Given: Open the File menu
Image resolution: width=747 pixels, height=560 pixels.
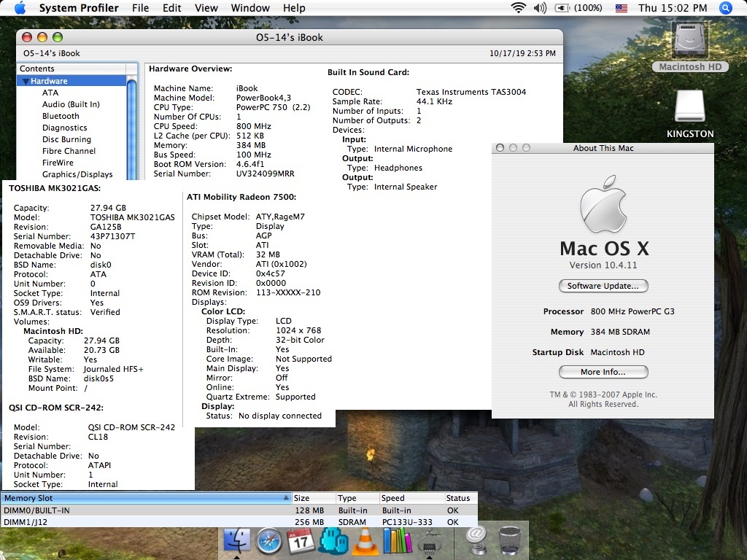Looking at the screenshot, I should [x=141, y=8].
